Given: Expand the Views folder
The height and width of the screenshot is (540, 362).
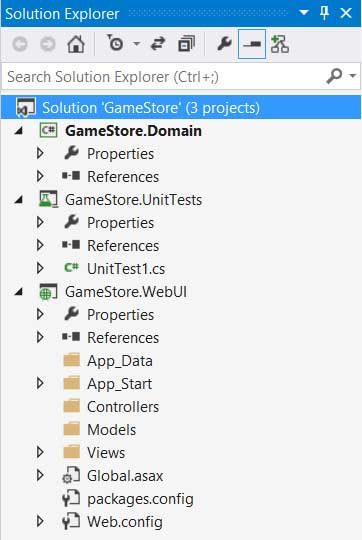Looking at the screenshot, I should (x=40, y=452).
